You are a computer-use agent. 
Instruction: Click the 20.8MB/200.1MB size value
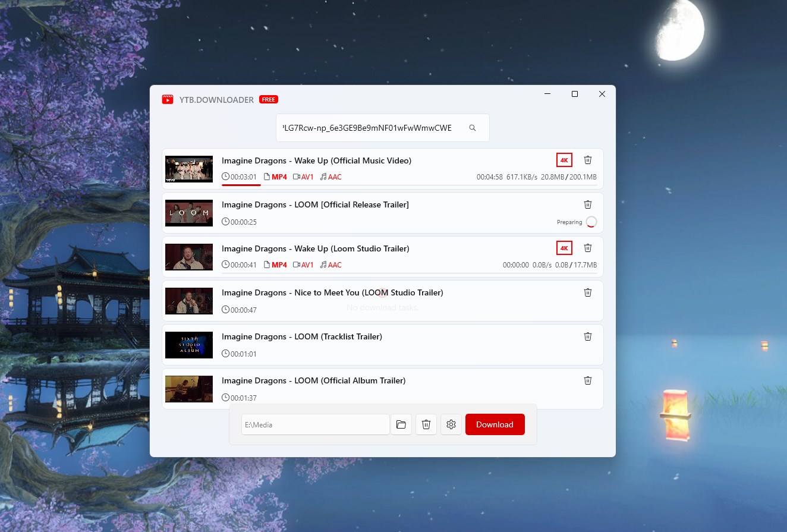[x=569, y=177]
